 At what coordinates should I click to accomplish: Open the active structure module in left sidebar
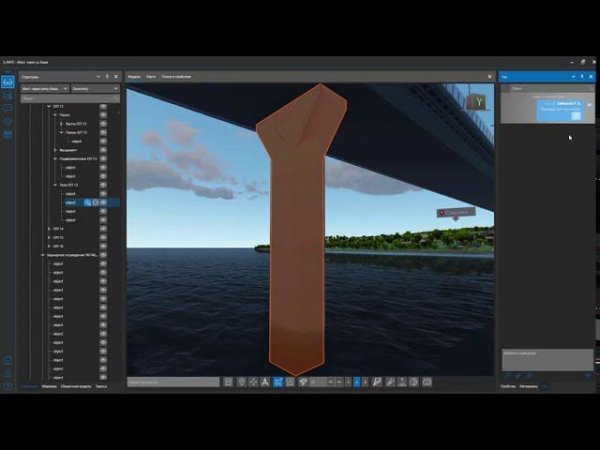coord(8,82)
